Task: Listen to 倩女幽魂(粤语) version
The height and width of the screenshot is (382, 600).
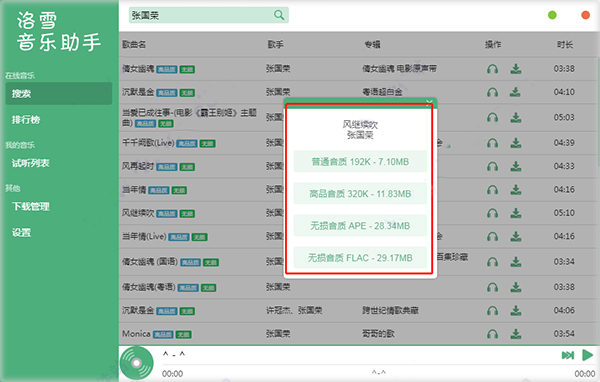Action: coord(492,287)
